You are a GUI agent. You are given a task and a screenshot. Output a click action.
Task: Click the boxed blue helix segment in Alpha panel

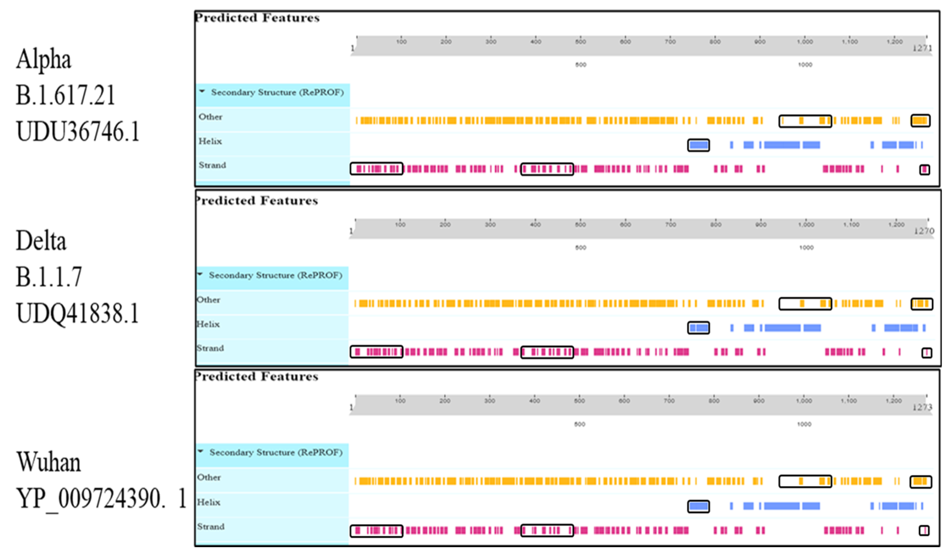[x=698, y=145]
